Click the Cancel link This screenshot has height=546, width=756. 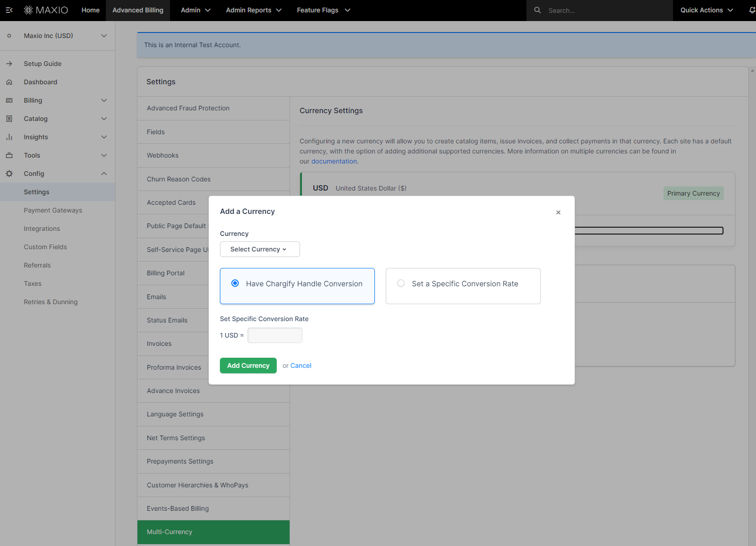(x=301, y=366)
